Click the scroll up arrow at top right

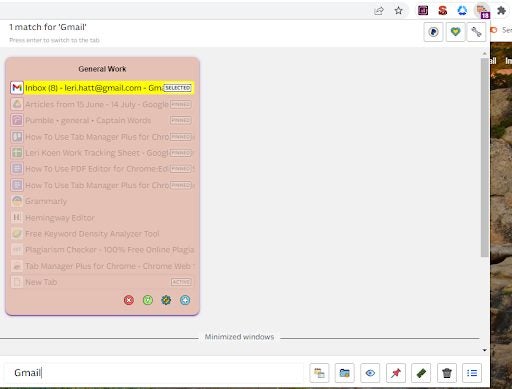coord(484,53)
